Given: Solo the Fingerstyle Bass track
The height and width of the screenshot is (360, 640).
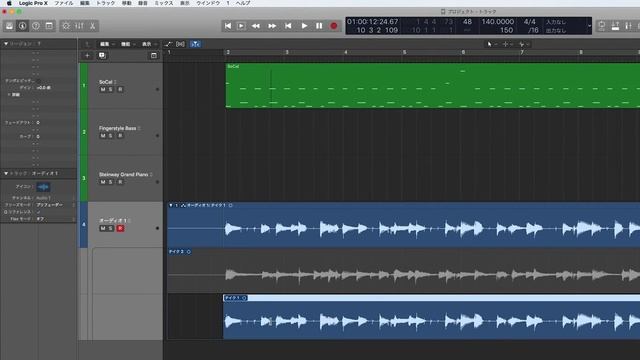Looking at the screenshot, I should [x=111, y=136].
